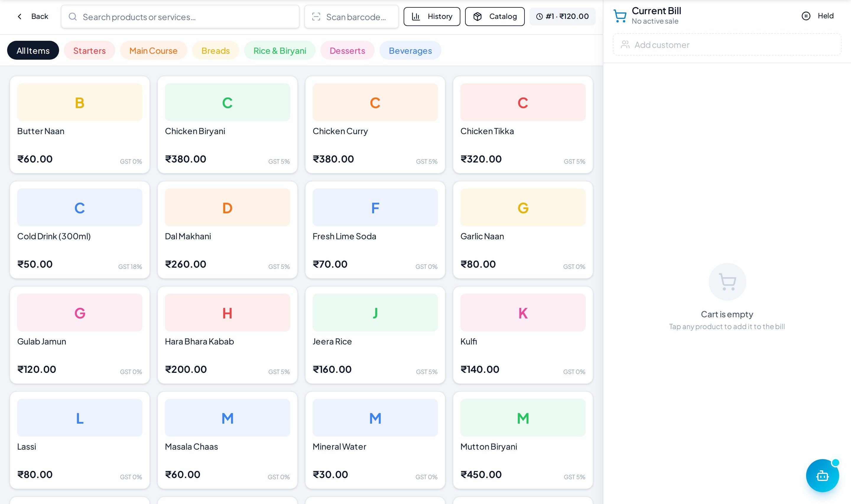Add Mineral Water to the bill
Screen dimensions: 851x504
pos(375,440)
